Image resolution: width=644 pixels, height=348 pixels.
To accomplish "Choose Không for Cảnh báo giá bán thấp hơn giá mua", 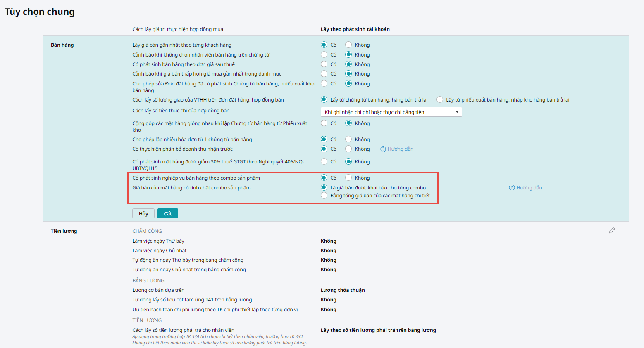I will [x=348, y=73].
